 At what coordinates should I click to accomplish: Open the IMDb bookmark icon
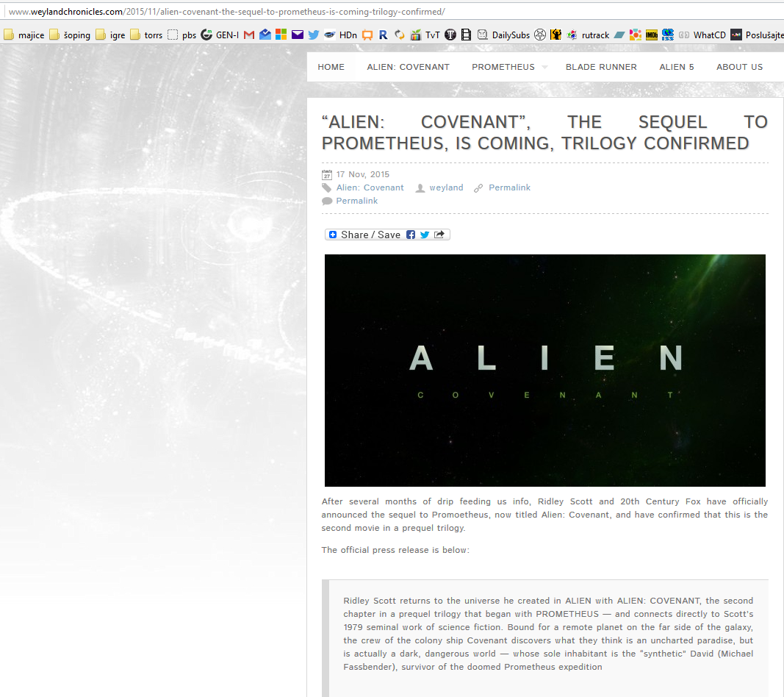point(652,35)
